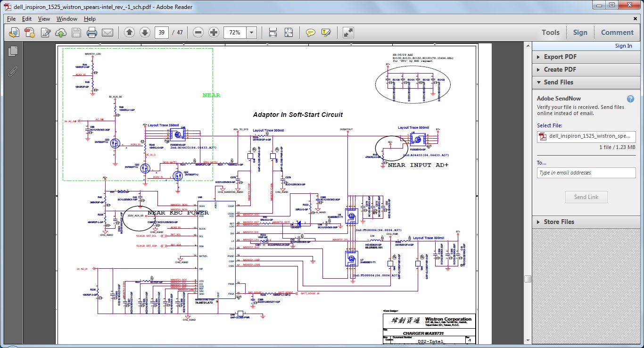644x348 pixels.
Task: Open the zoom percentage dropdown
Action: [252, 33]
